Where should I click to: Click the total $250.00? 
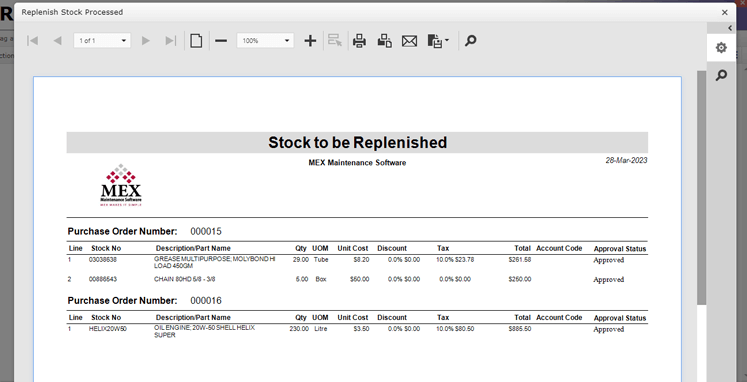coord(520,279)
